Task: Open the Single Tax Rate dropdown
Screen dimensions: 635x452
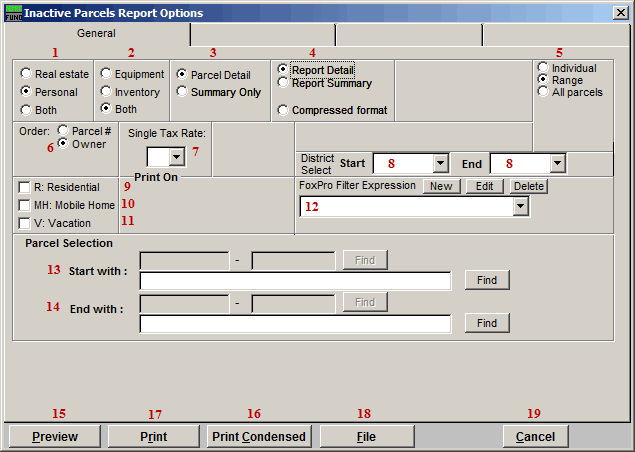Action: pyautogui.click(x=177, y=157)
